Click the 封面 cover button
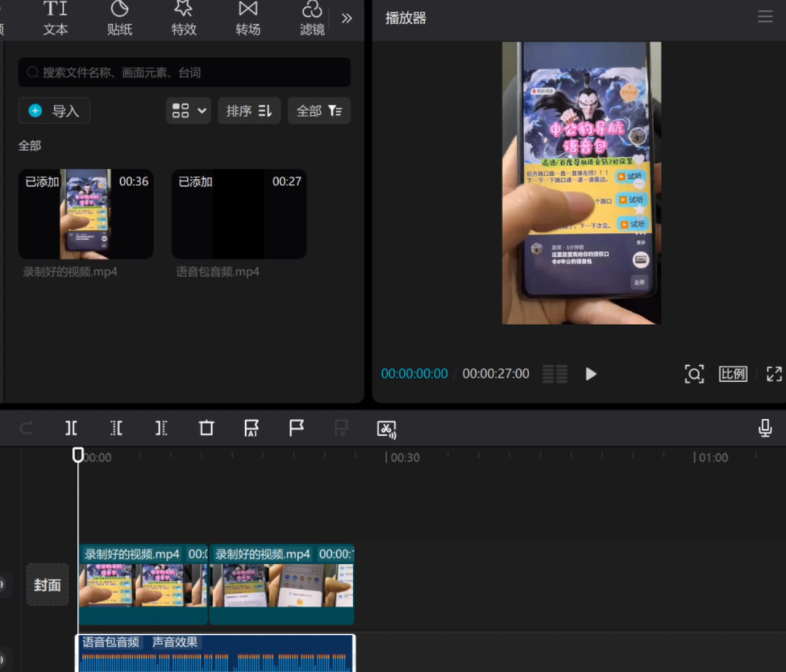The height and width of the screenshot is (672, 786). pos(47,585)
